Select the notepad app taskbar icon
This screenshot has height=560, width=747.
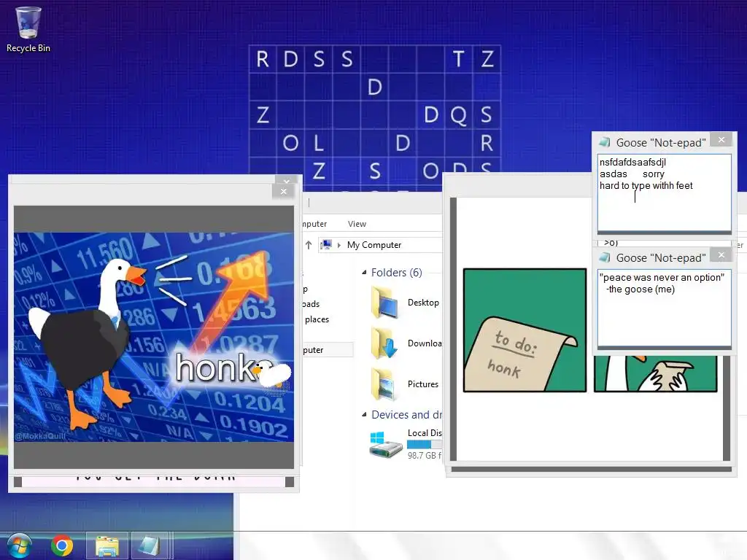tap(149, 545)
